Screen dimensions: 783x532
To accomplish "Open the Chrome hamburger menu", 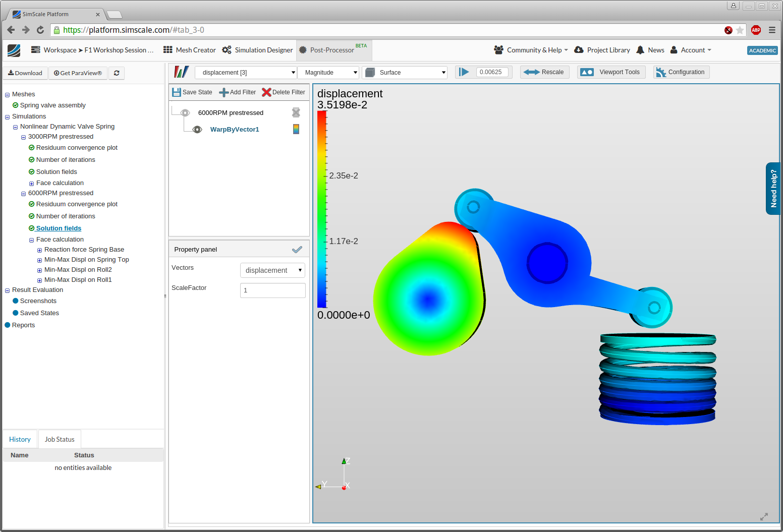I will click(x=772, y=30).
